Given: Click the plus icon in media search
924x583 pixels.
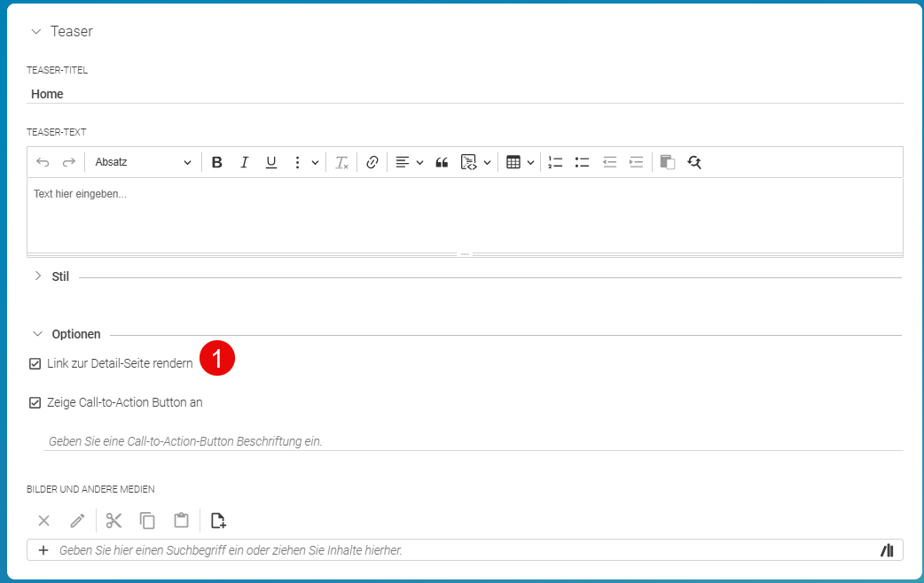Looking at the screenshot, I should tap(43, 550).
